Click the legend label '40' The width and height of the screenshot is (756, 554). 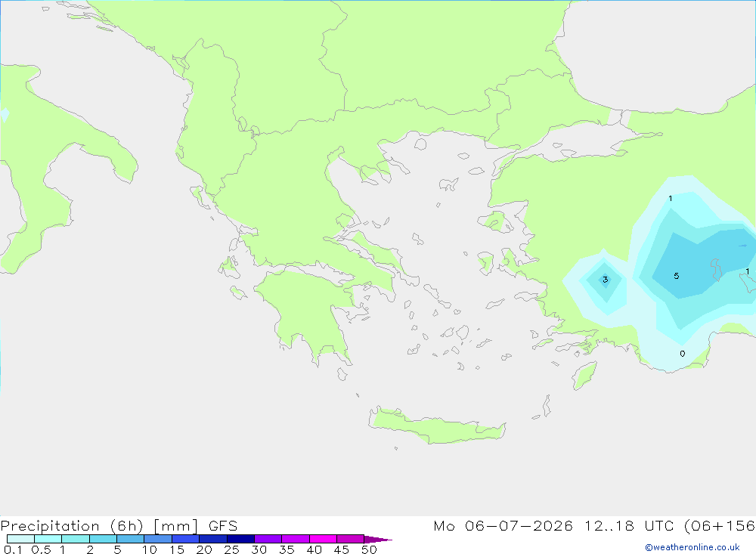[314, 549]
